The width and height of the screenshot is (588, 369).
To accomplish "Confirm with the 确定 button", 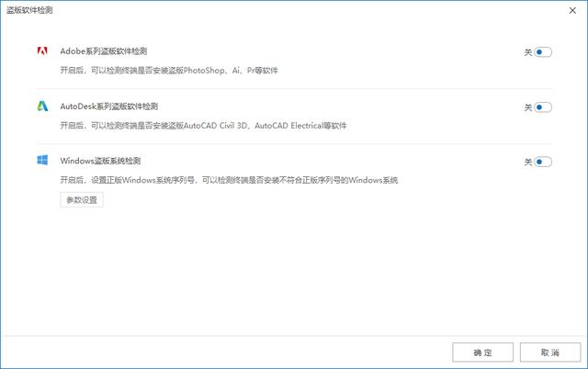I will click(482, 352).
